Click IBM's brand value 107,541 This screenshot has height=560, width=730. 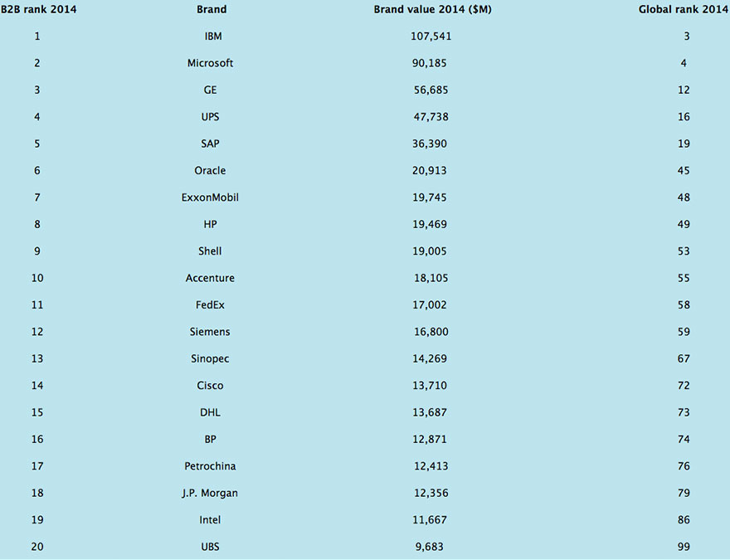(x=431, y=37)
